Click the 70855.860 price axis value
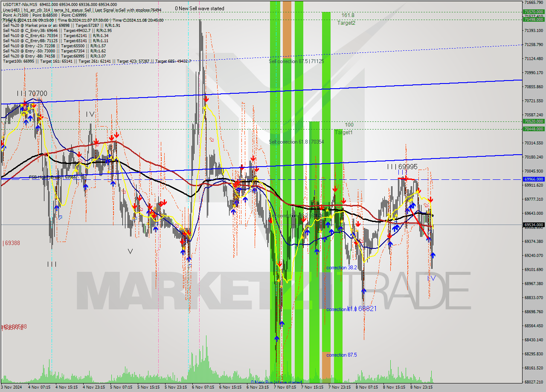The height and width of the screenshot is (392, 546). [534, 86]
